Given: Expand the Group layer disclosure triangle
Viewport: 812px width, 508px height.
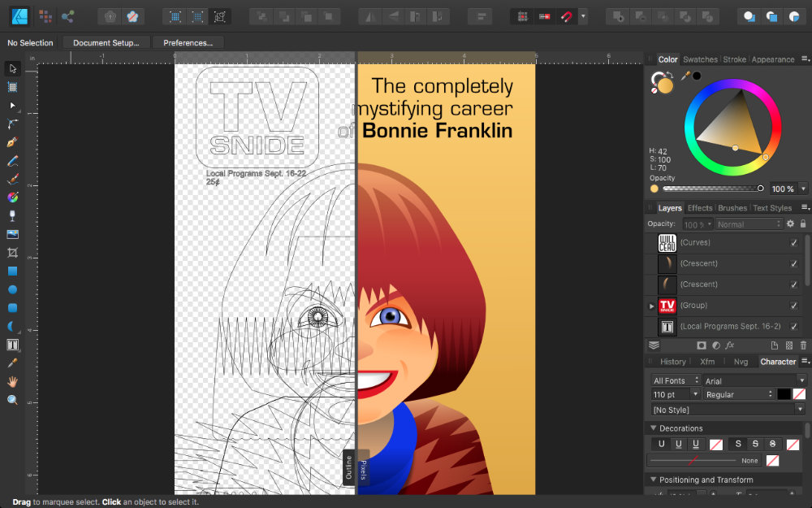Looking at the screenshot, I should [x=651, y=306].
